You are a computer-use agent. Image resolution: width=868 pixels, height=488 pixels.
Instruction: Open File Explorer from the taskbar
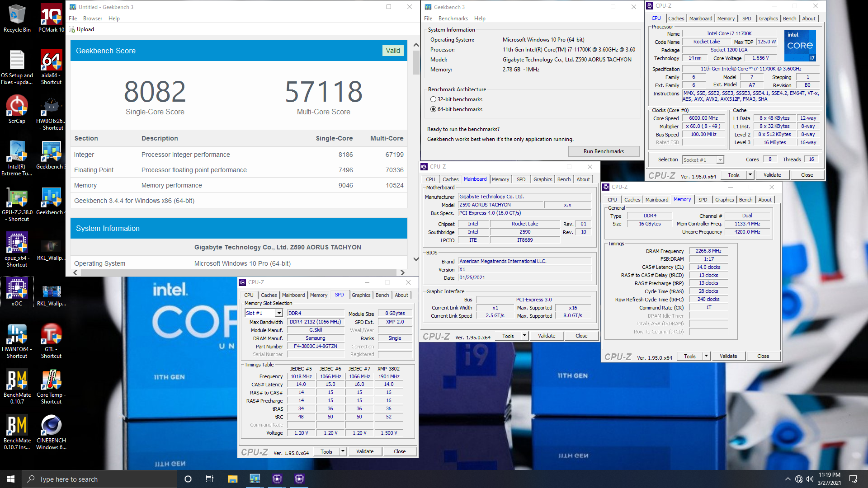[233, 479]
